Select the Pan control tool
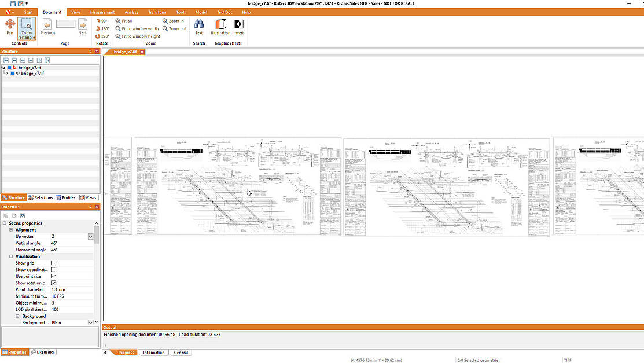The width and height of the screenshot is (644, 363). pyautogui.click(x=10, y=27)
